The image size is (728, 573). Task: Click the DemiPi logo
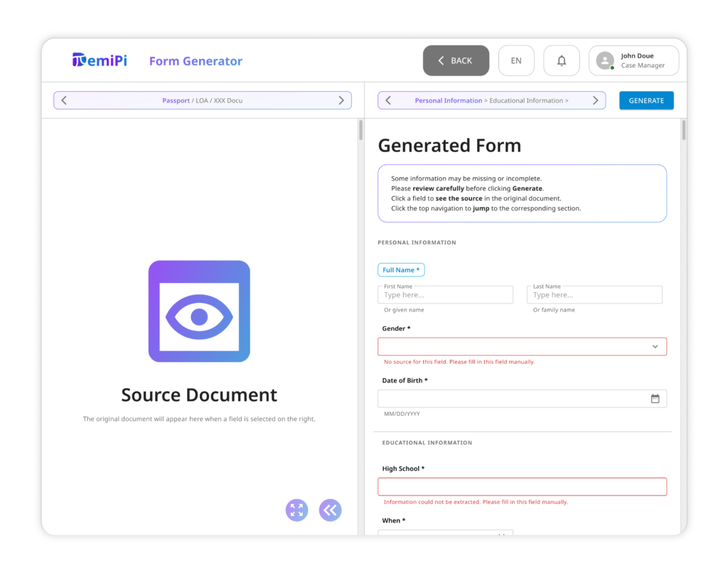[x=100, y=60]
